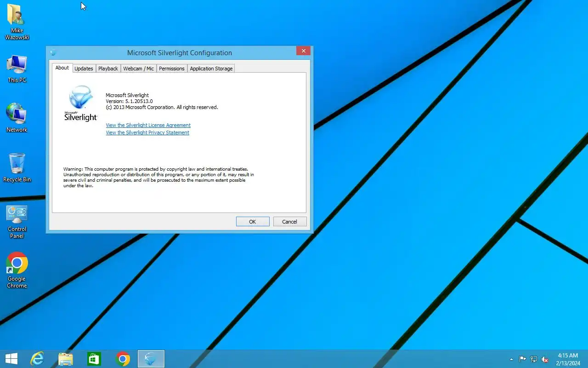The height and width of the screenshot is (368, 588).
Task: Select Control Panel desktop icon
Action: [17, 222]
